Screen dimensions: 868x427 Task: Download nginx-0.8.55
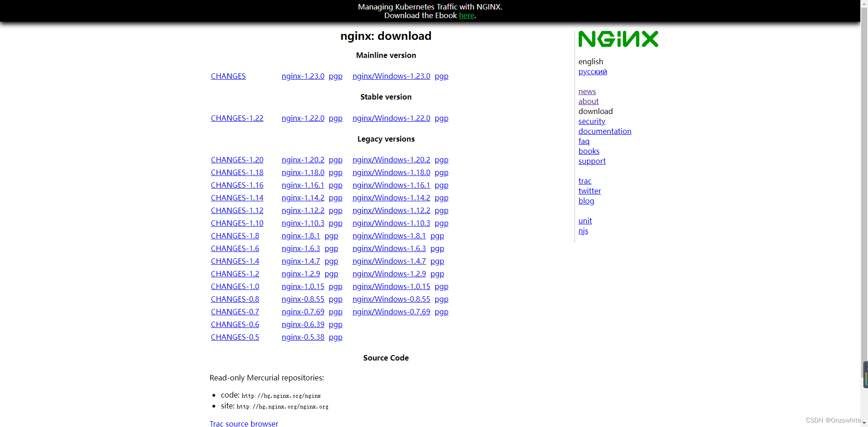point(303,299)
